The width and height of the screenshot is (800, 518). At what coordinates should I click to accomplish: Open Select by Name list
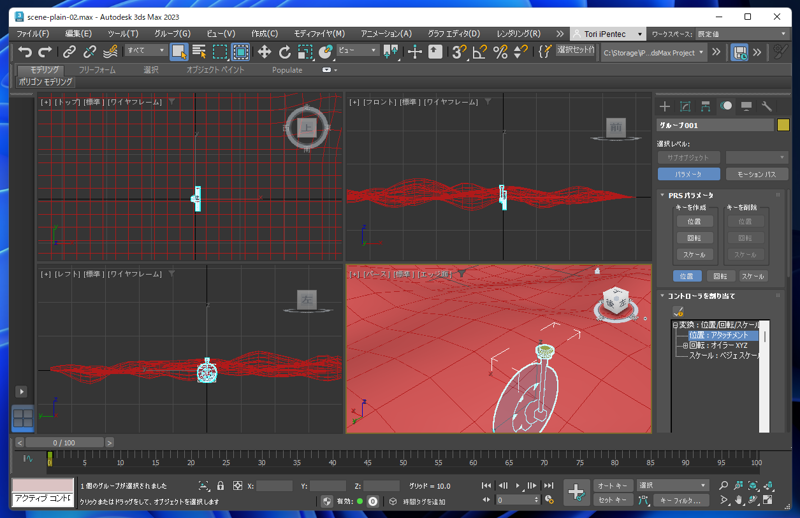point(199,52)
